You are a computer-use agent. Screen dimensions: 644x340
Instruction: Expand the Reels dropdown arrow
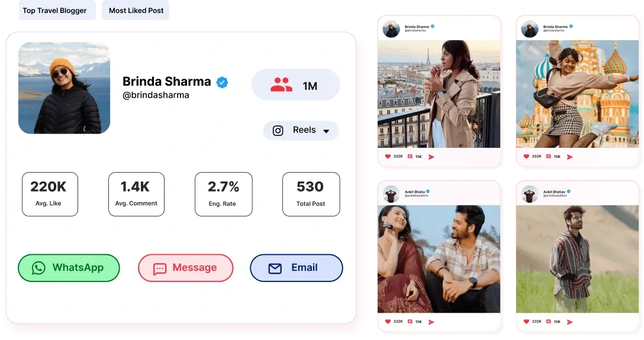[326, 131]
